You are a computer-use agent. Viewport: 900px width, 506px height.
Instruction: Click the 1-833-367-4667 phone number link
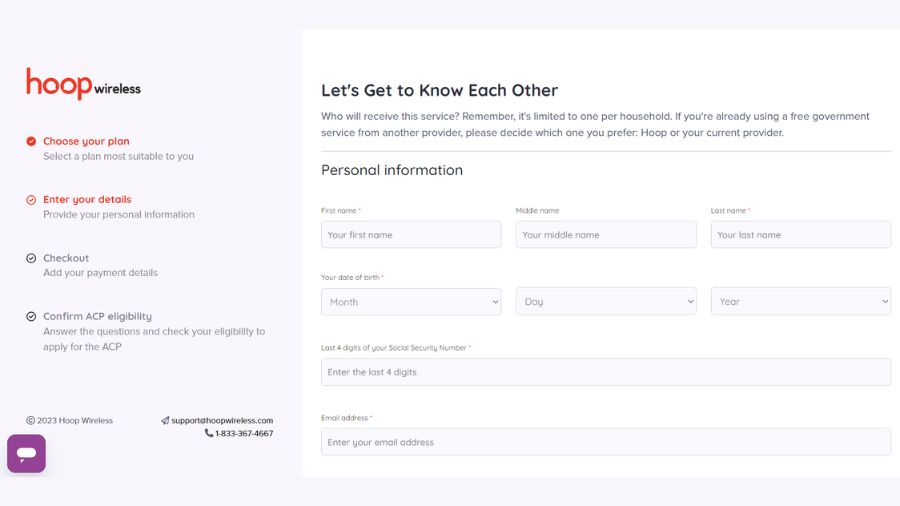coord(244,433)
